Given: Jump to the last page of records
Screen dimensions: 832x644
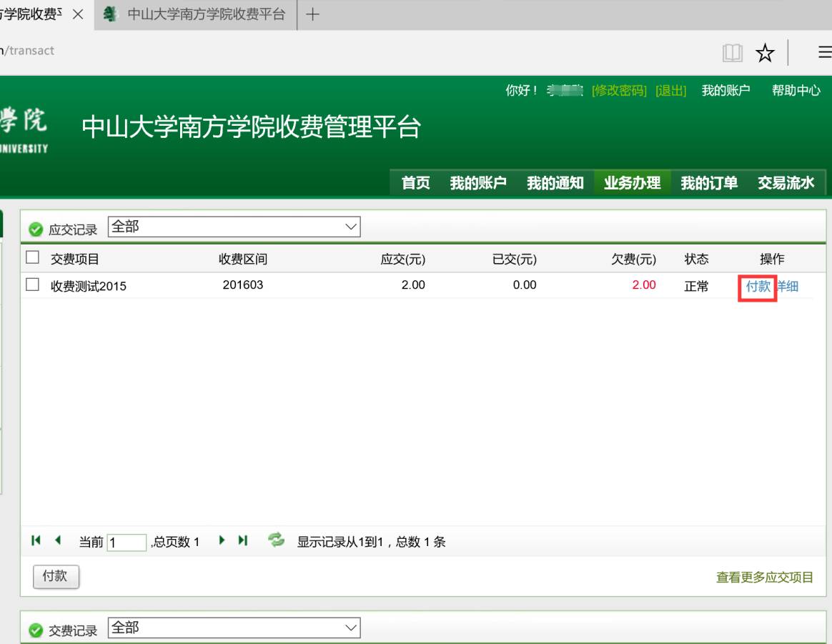Looking at the screenshot, I should tap(243, 540).
